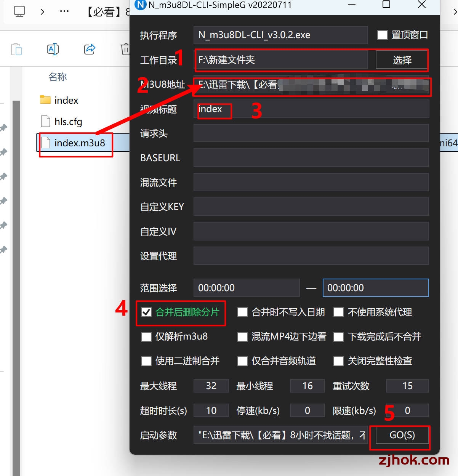Click the This PC monitor icon
The image size is (458, 476).
(19, 11)
